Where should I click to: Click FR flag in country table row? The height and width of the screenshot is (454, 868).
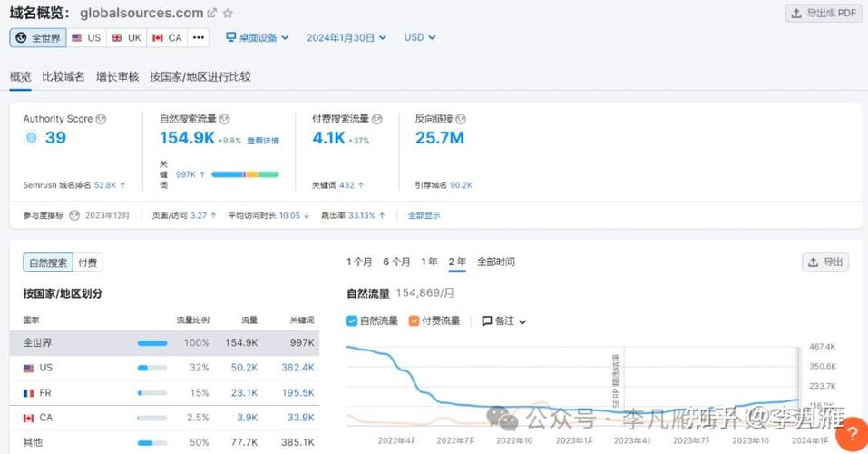pos(28,393)
